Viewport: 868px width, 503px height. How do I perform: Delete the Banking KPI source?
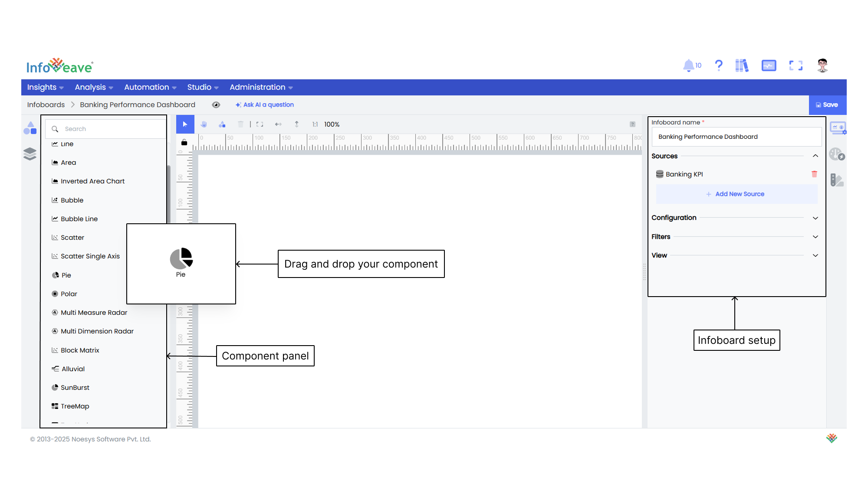[814, 174]
